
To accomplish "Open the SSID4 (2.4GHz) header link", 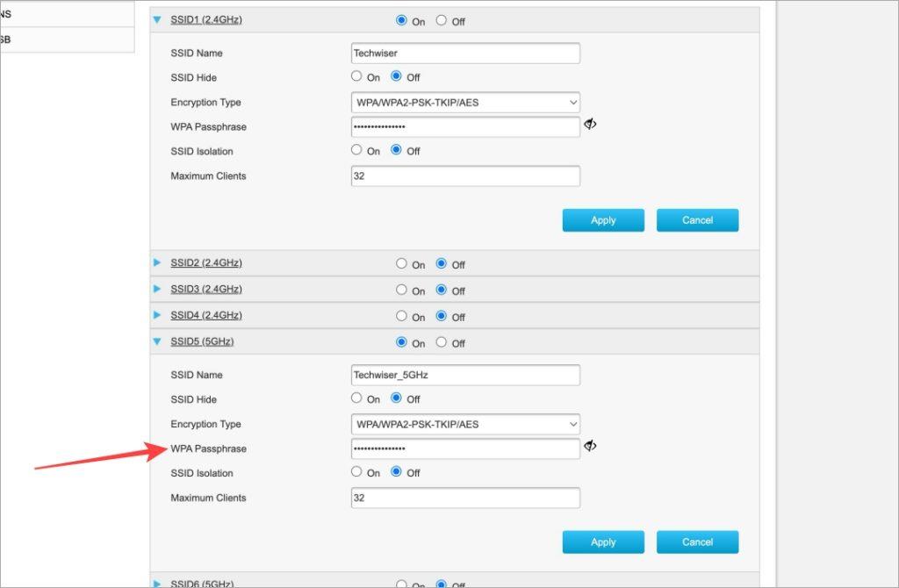I will pos(205,315).
